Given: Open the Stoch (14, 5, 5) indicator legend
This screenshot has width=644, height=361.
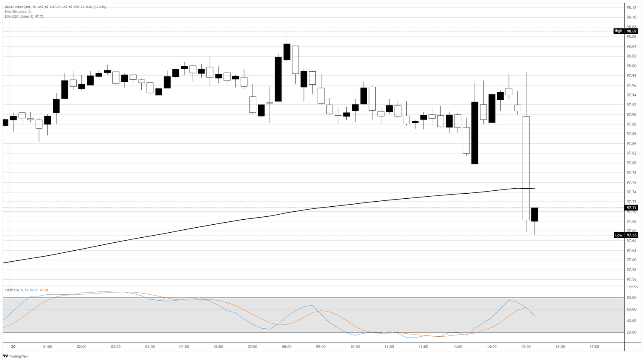Looking at the screenshot, I should [16, 290].
